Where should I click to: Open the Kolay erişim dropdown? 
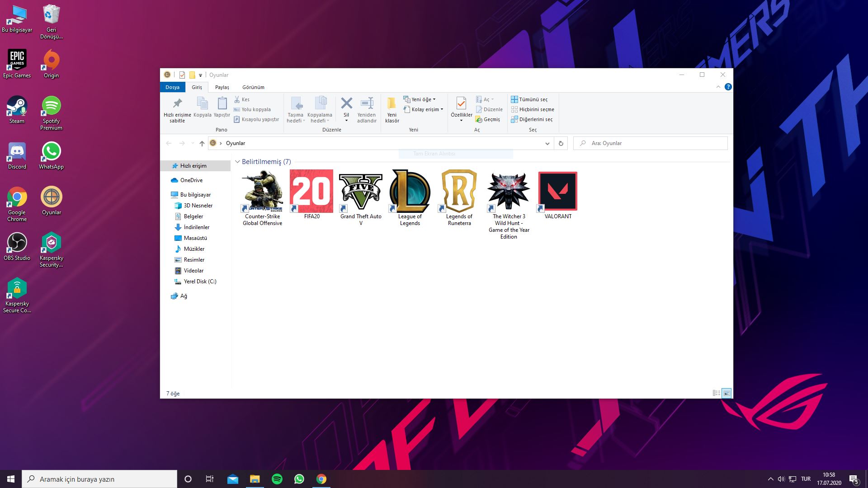pos(424,109)
